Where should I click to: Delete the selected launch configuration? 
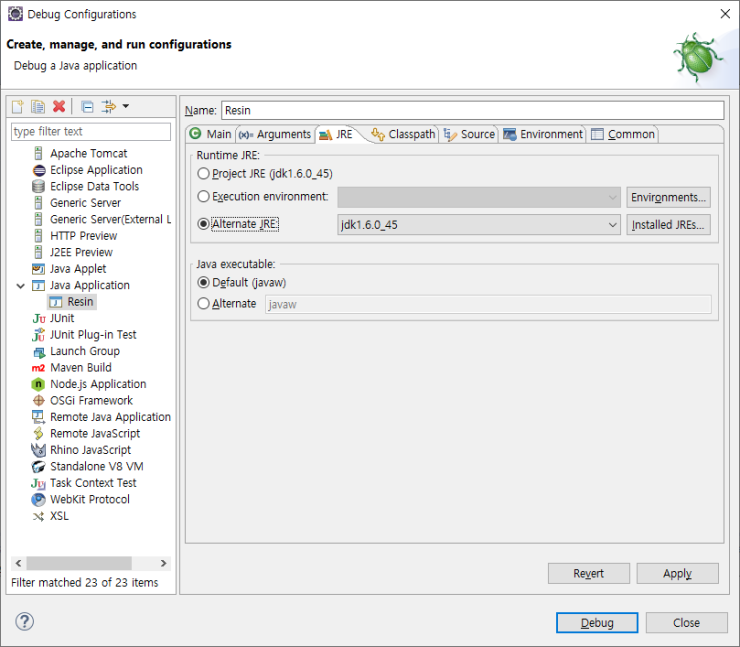tap(59, 107)
